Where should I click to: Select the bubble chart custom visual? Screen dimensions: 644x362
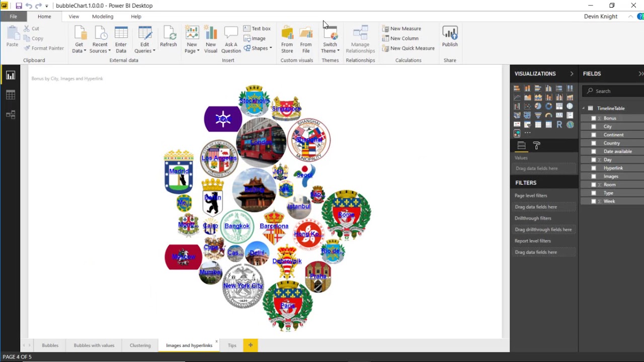pos(517,133)
